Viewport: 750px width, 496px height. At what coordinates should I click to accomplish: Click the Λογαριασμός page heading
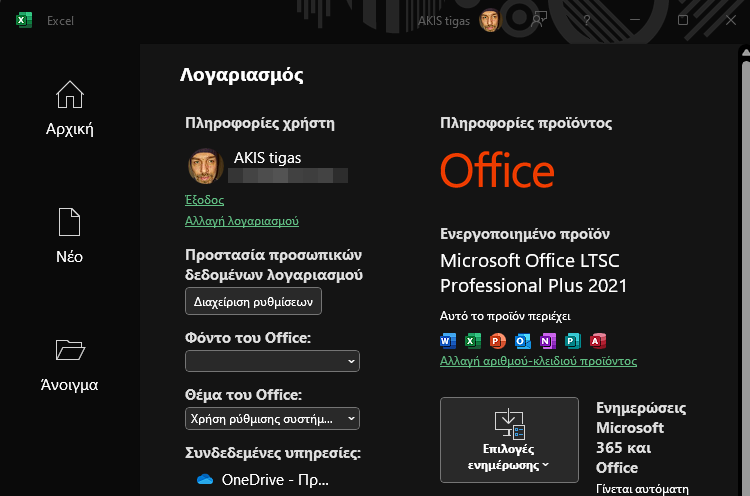242,75
